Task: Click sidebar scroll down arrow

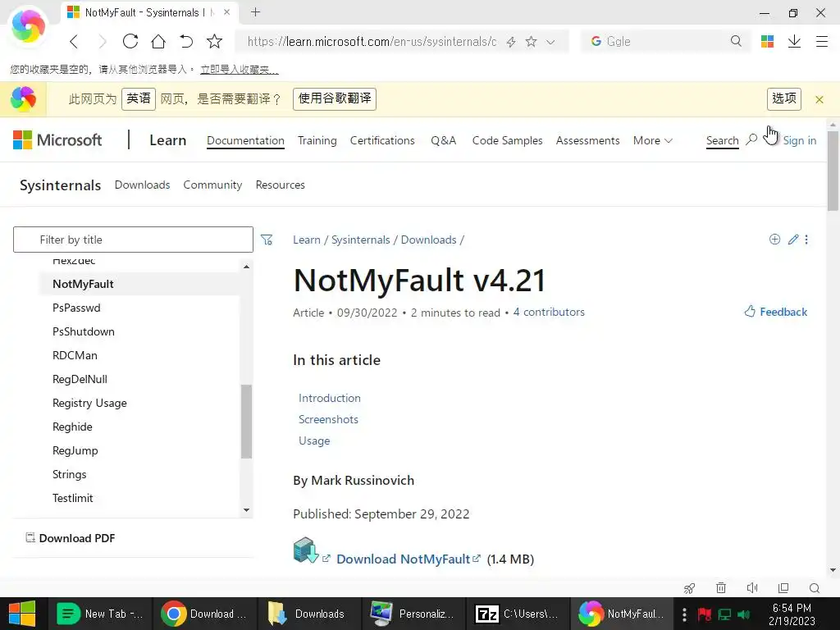Action: (x=246, y=510)
